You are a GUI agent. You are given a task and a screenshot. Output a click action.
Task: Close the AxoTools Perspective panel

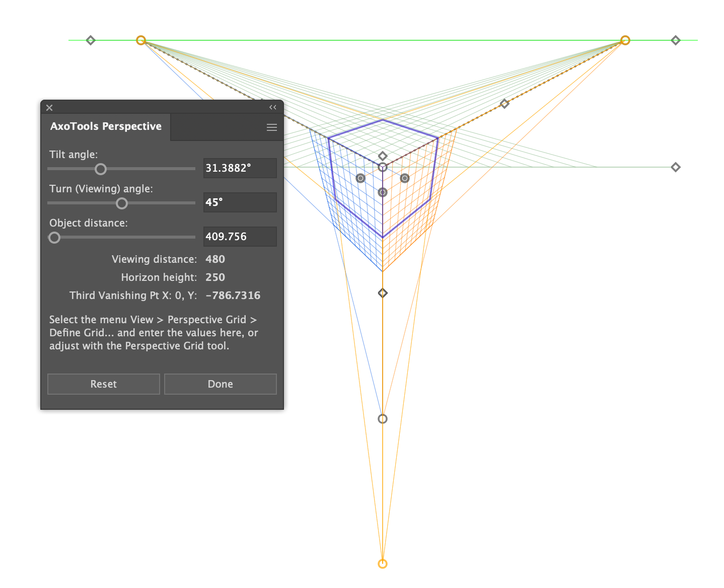click(49, 107)
